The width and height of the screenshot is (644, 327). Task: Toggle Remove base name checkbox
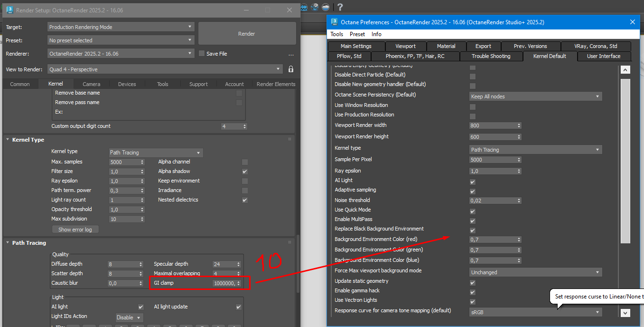click(x=239, y=93)
